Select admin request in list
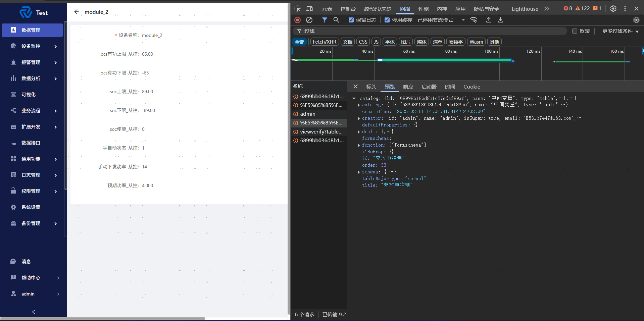644x321 pixels. click(x=318, y=114)
